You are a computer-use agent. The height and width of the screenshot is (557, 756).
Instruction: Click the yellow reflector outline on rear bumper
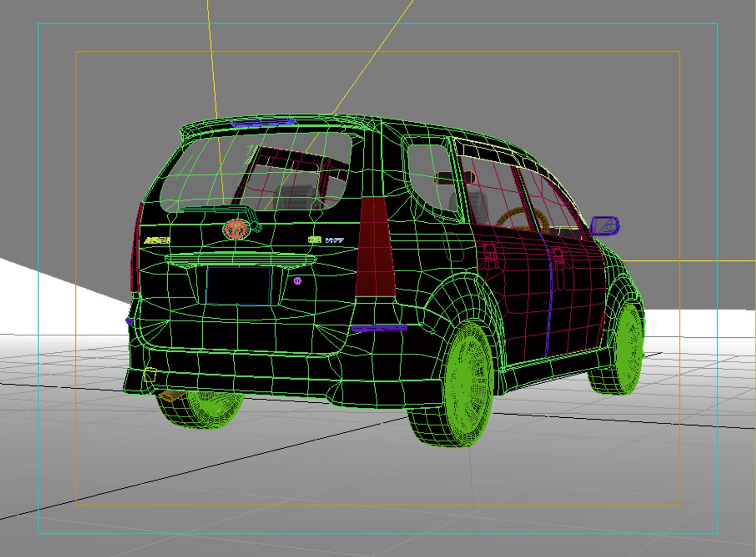click(150, 374)
